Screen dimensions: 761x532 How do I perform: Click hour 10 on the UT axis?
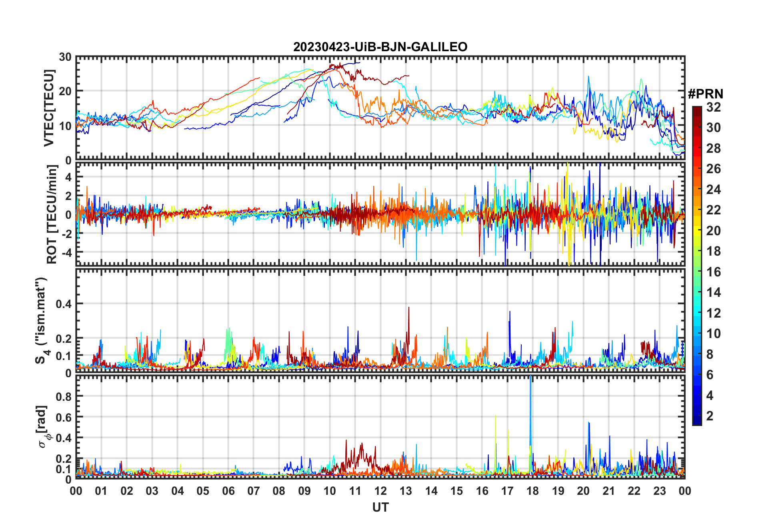coord(330,491)
